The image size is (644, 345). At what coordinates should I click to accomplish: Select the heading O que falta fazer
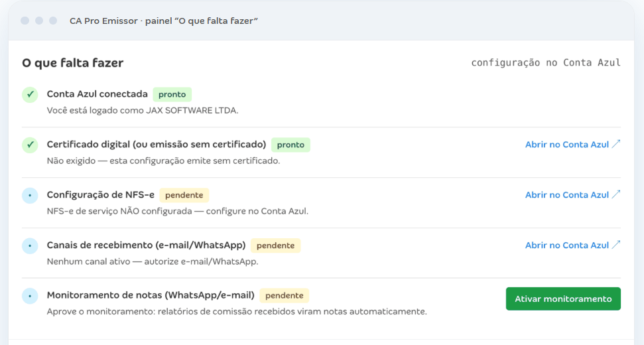coord(73,63)
